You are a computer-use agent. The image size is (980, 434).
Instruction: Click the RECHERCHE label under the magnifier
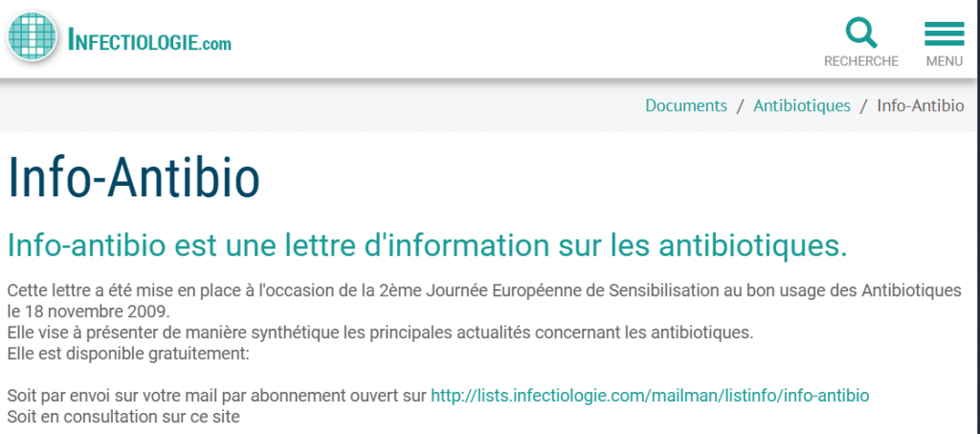point(861,61)
